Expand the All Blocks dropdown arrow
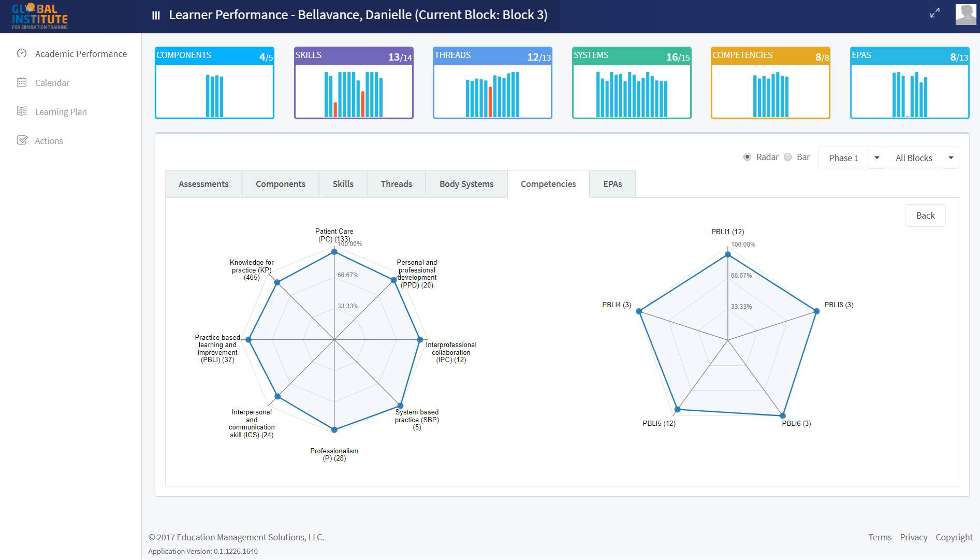 950,158
